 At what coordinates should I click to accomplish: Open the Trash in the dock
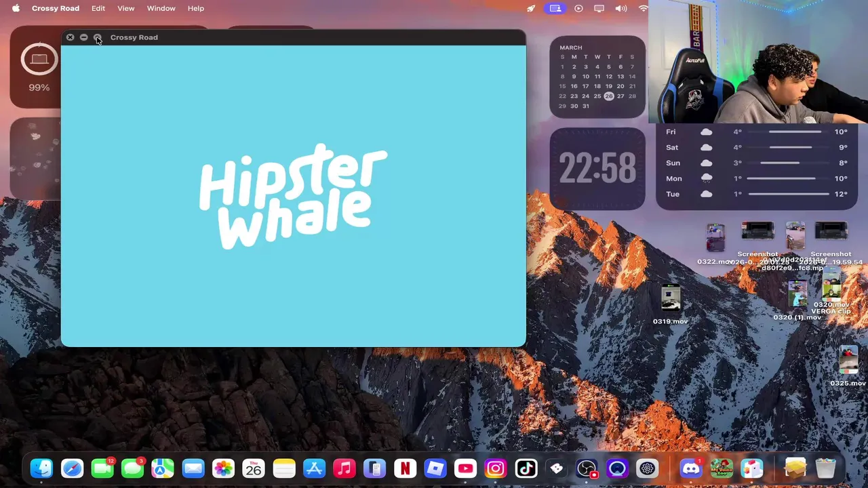pyautogui.click(x=825, y=468)
